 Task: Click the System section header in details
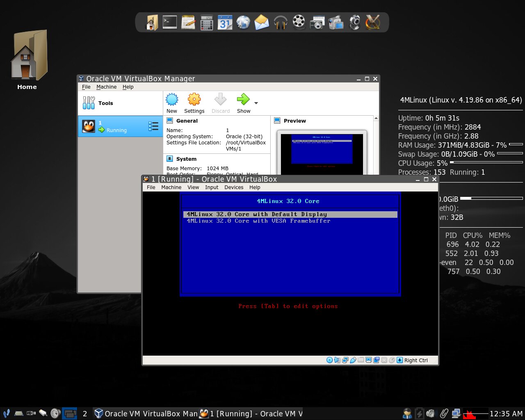tap(186, 159)
